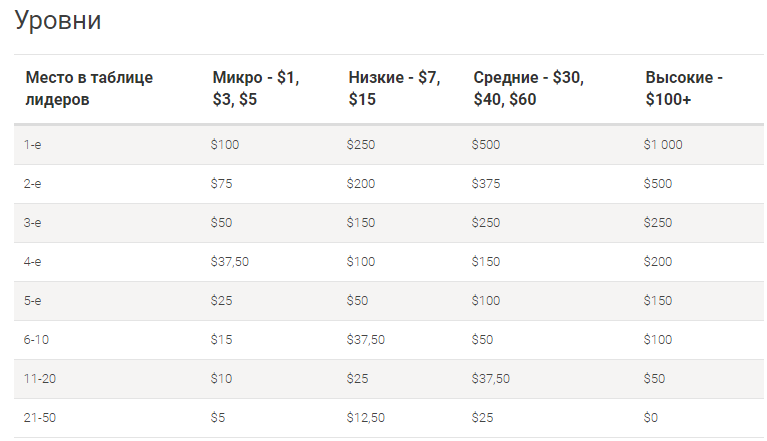Click the "3-е" place row label
Screen dimensions: 767x441
click(x=33, y=223)
